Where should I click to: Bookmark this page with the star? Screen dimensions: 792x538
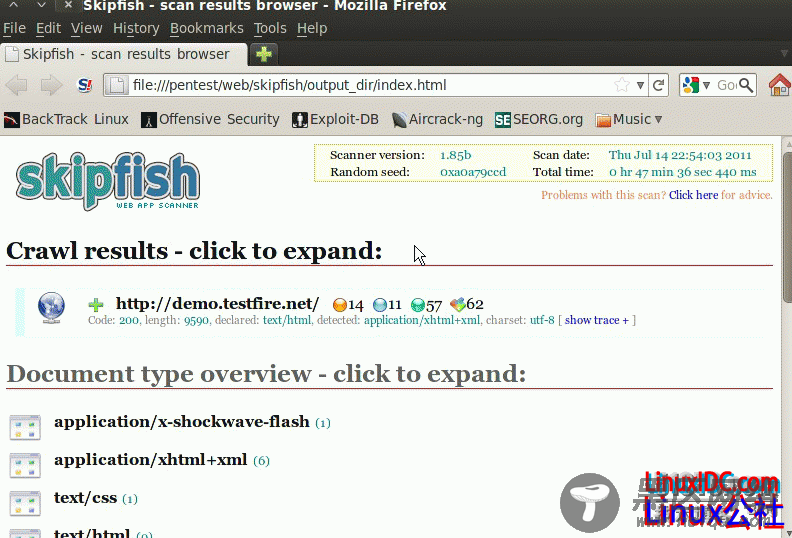pyautogui.click(x=622, y=85)
